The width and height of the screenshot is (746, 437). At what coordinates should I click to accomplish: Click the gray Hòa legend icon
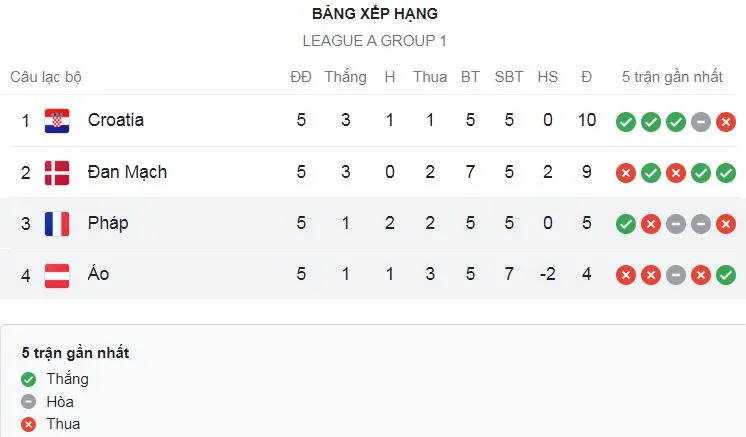(x=29, y=402)
